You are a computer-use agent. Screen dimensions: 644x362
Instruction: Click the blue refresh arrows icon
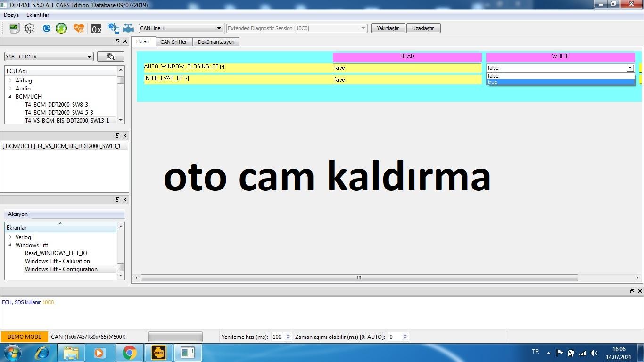pos(47,28)
